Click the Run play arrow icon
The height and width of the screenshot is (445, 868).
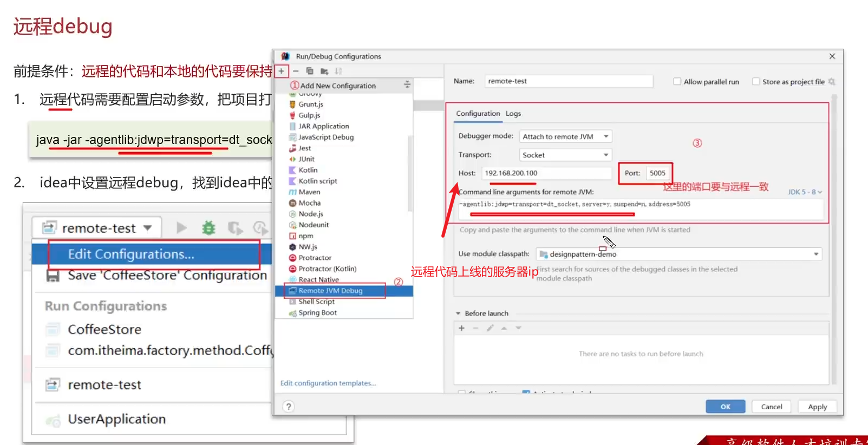tap(181, 228)
